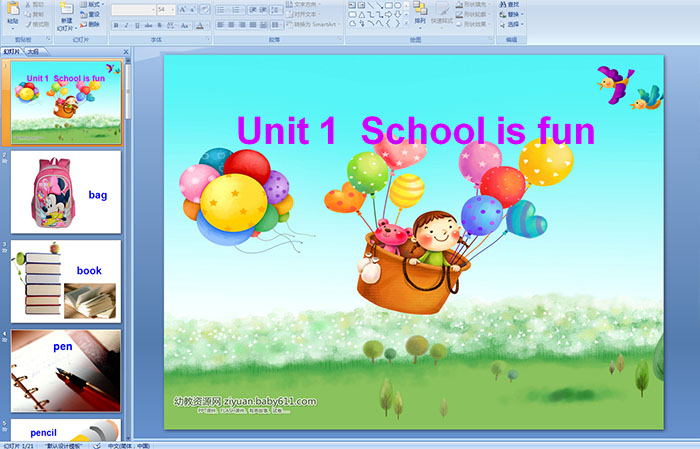The image size is (700, 449).
Task: Open the Quick Styles (快速样式) gallery
Action: 442,14
